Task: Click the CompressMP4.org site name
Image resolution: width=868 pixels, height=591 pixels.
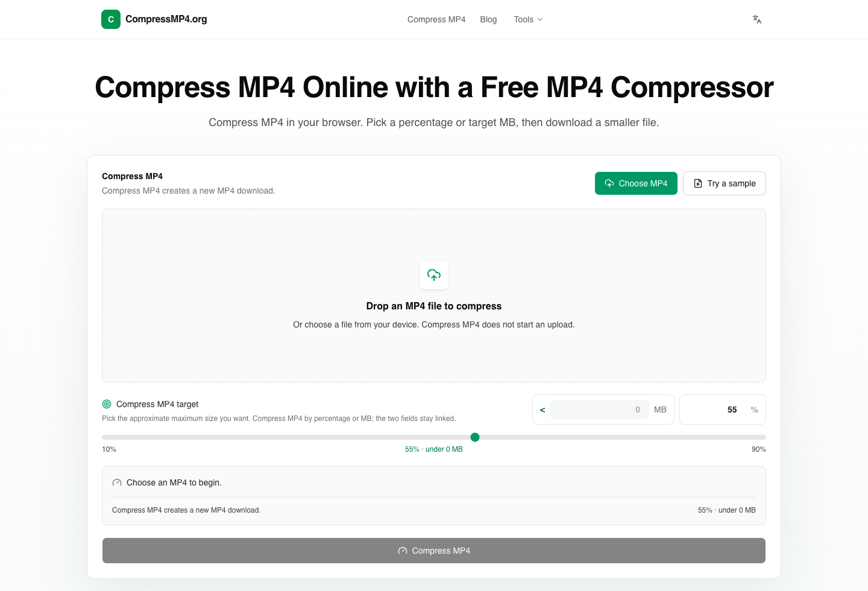Action: [x=166, y=19]
